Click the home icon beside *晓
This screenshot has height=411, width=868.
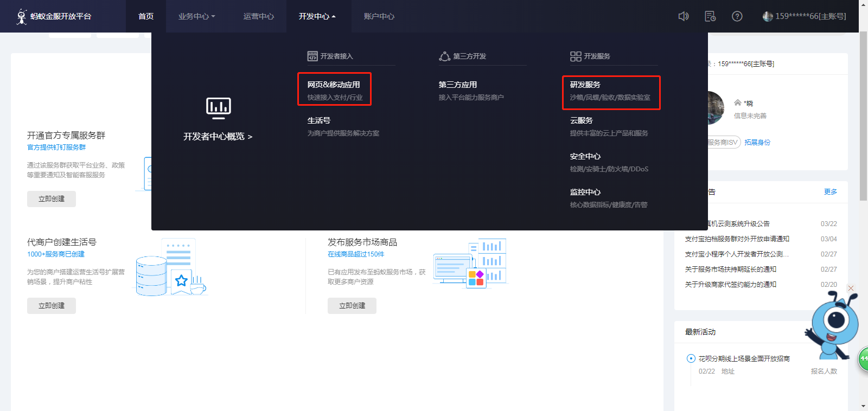click(x=738, y=102)
